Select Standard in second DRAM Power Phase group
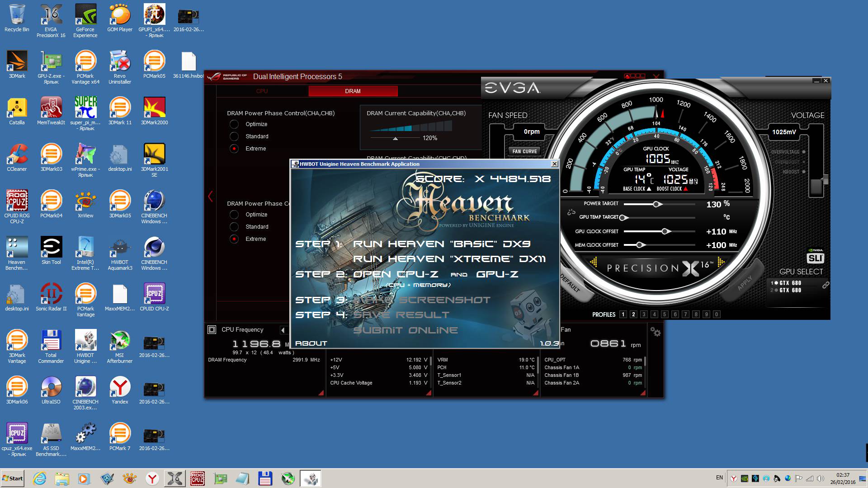The image size is (868, 488). click(x=234, y=227)
